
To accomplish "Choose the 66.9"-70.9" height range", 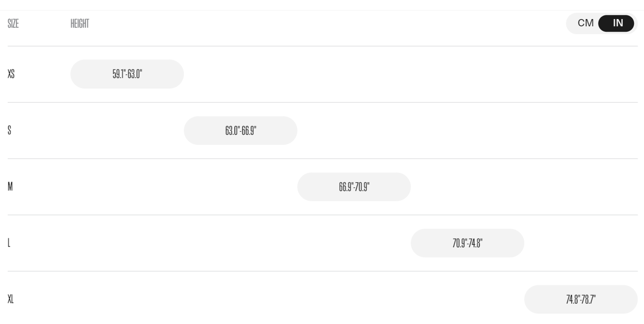I will (354, 187).
